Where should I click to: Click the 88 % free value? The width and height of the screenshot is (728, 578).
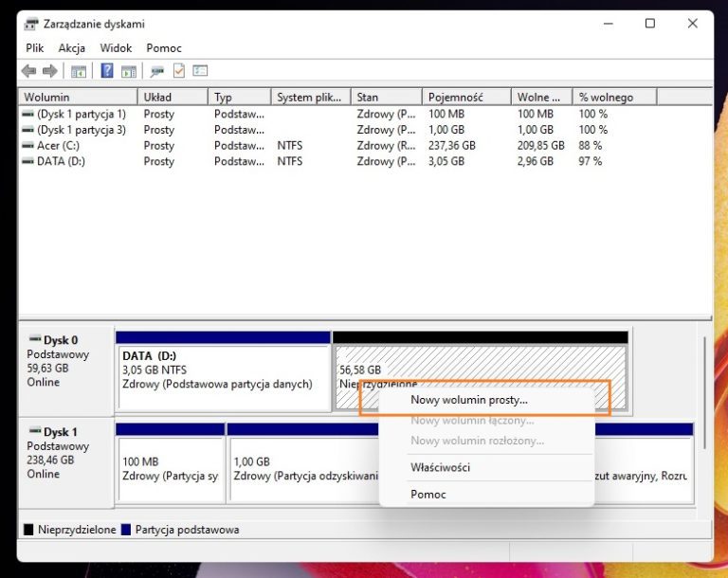point(591,145)
